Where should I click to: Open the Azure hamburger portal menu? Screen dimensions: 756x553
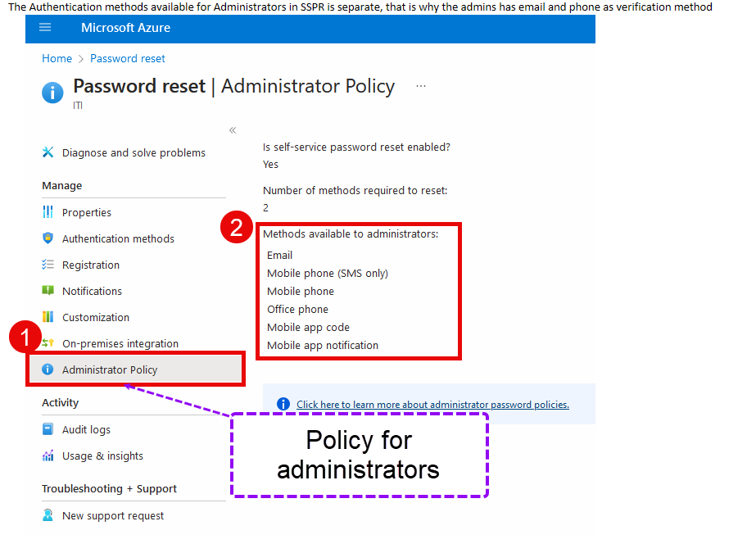[45, 28]
